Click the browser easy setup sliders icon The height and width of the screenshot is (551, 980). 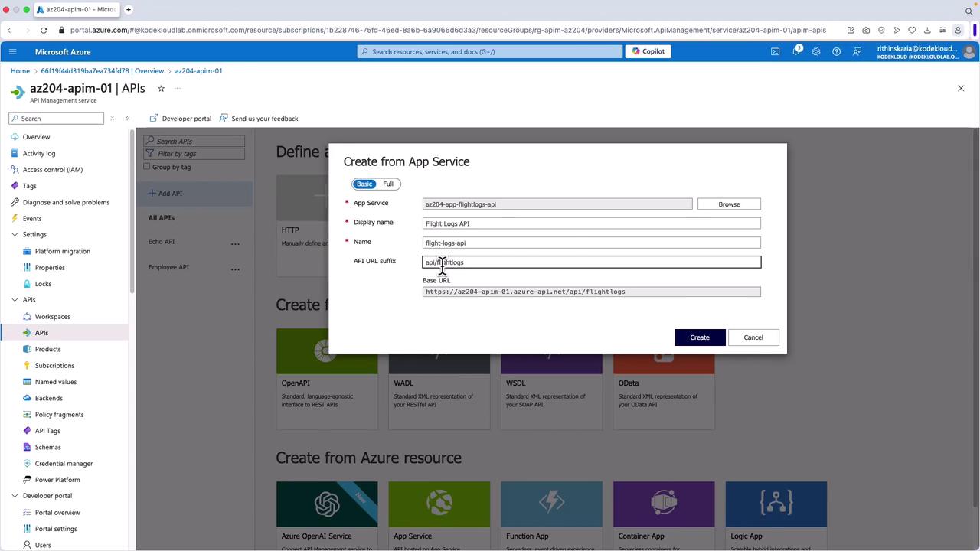[x=942, y=30]
